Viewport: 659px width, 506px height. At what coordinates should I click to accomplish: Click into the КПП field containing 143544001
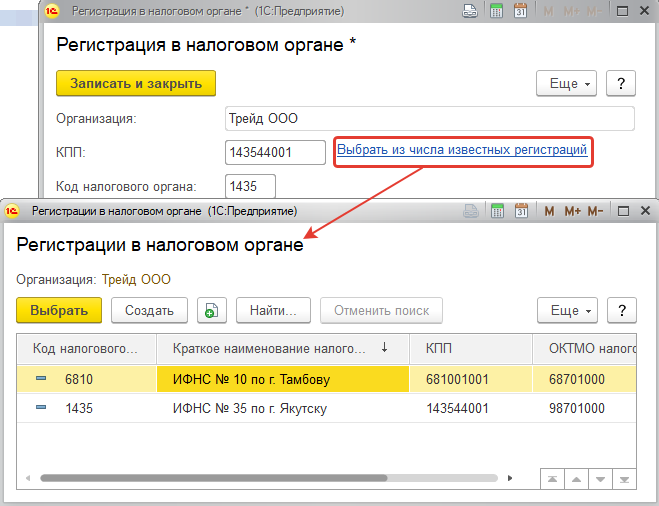(275, 152)
